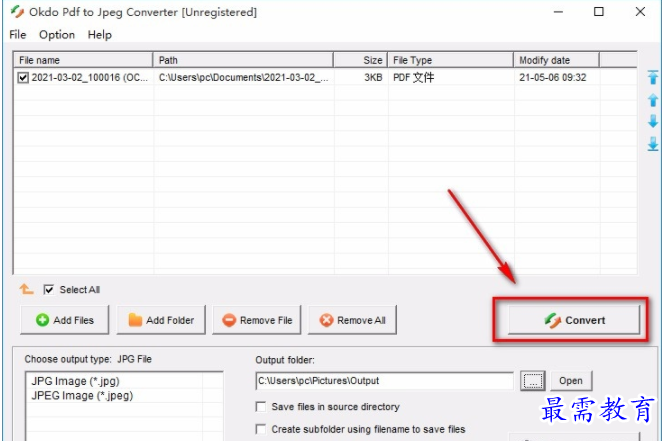This screenshot has width=663, height=441.
Task: Browse output folder with ellipsis button
Action: click(x=533, y=381)
